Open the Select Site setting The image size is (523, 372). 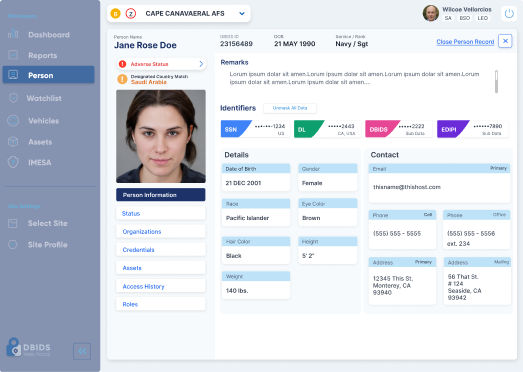point(49,223)
